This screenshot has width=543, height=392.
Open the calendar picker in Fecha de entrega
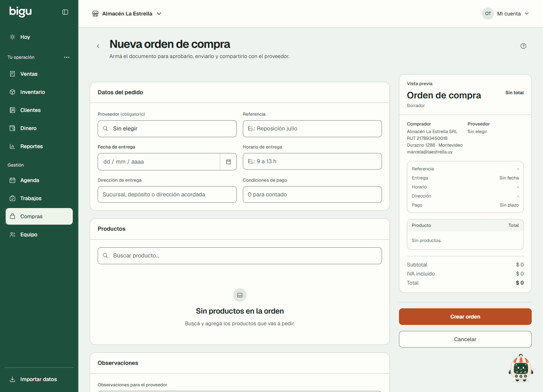229,162
